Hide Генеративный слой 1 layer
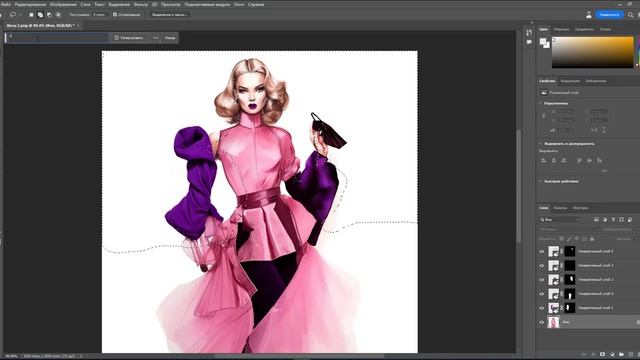The height and width of the screenshot is (360, 640). pyautogui.click(x=542, y=308)
